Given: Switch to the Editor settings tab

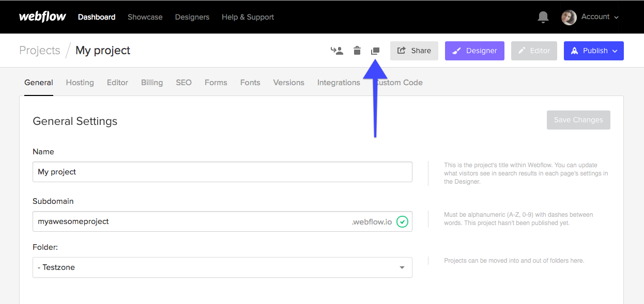Looking at the screenshot, I should 117,83.
